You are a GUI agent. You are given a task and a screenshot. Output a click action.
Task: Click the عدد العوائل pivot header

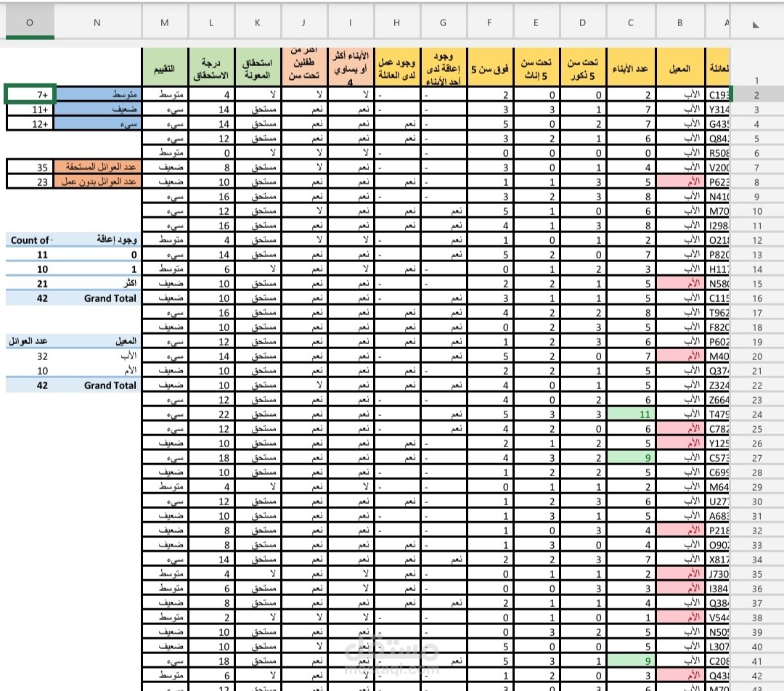(30, 341)
